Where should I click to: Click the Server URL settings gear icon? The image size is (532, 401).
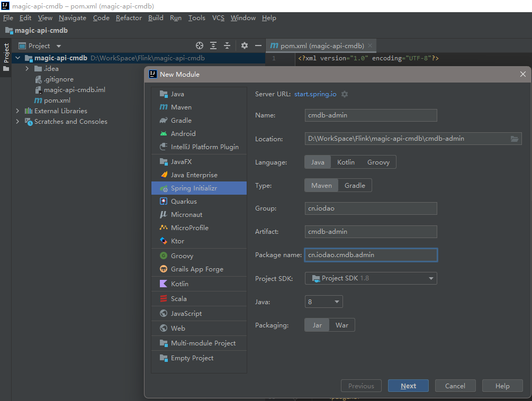click(345, 94)
